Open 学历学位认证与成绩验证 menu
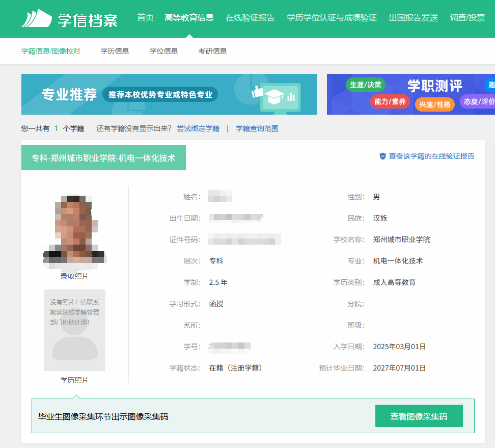 point(332,18)
